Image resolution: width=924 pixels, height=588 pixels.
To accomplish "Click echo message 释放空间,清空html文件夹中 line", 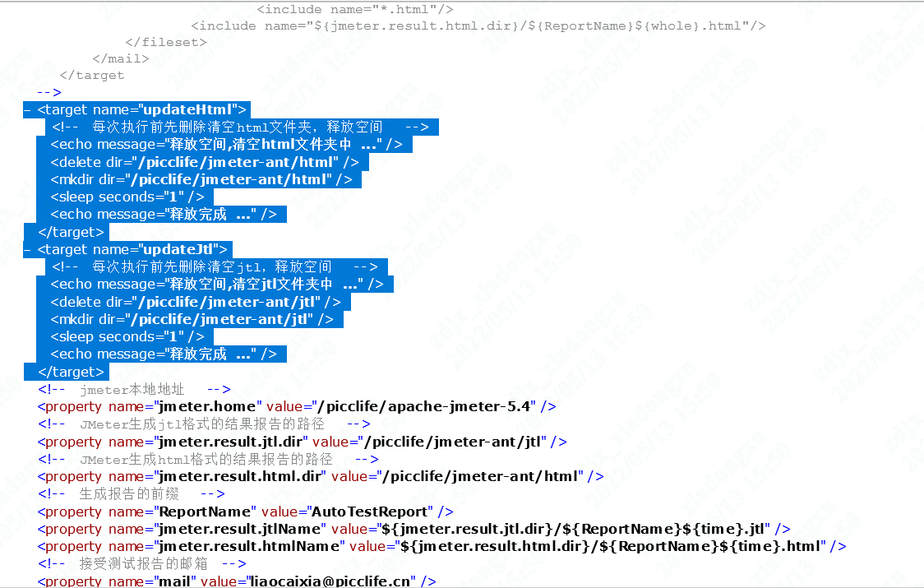I will click(x=226, y=145).
